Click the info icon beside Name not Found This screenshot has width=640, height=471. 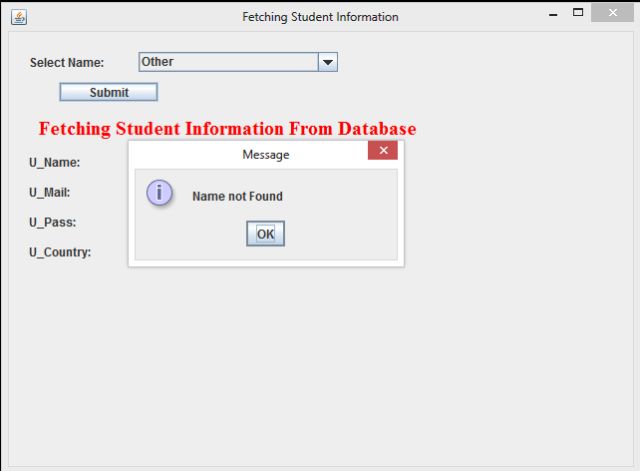point(160,193)
